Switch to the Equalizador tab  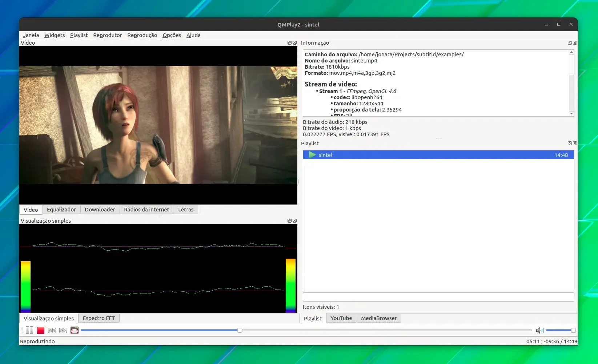click(61, 210)
